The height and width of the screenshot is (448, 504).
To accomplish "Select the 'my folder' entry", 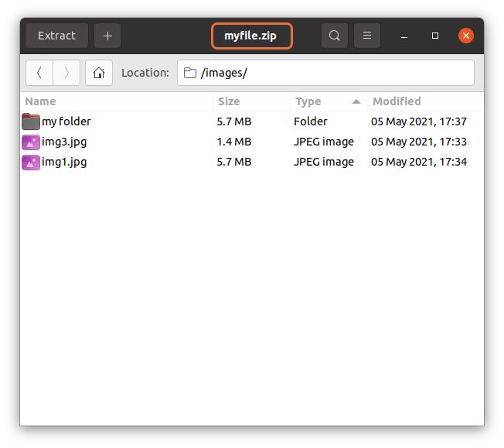I will coord(66,121).
